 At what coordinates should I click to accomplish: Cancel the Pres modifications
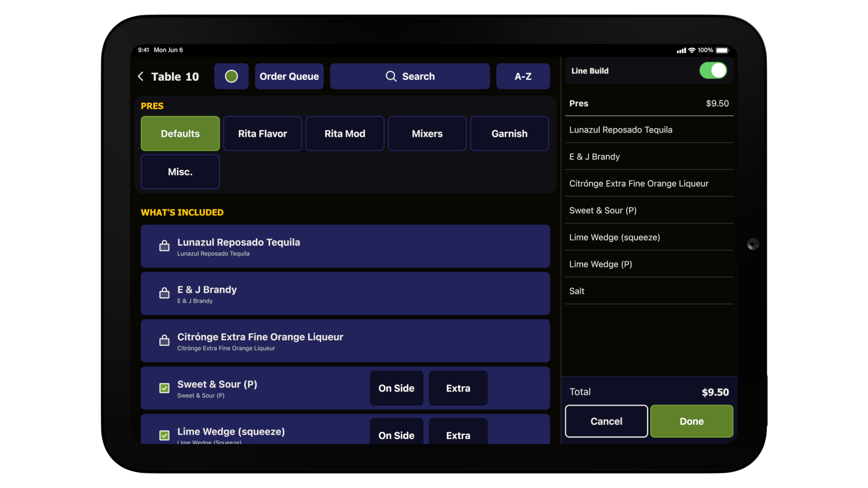tap(606, 421)
